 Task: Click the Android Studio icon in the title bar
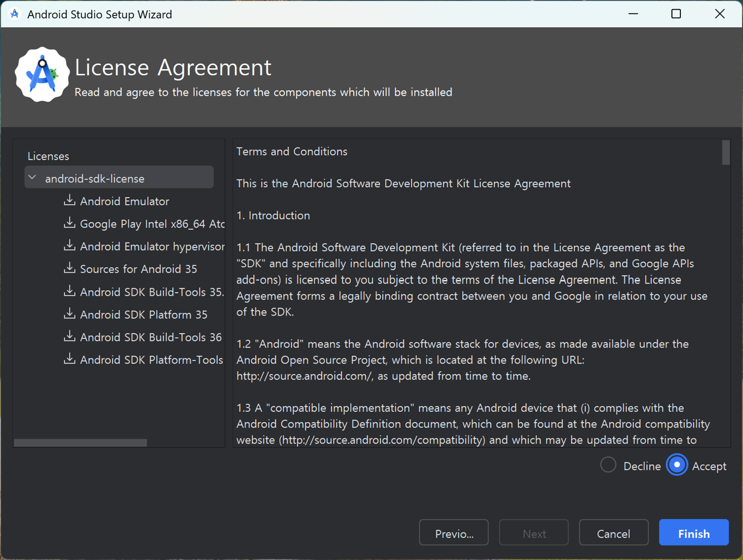(14, 14)
